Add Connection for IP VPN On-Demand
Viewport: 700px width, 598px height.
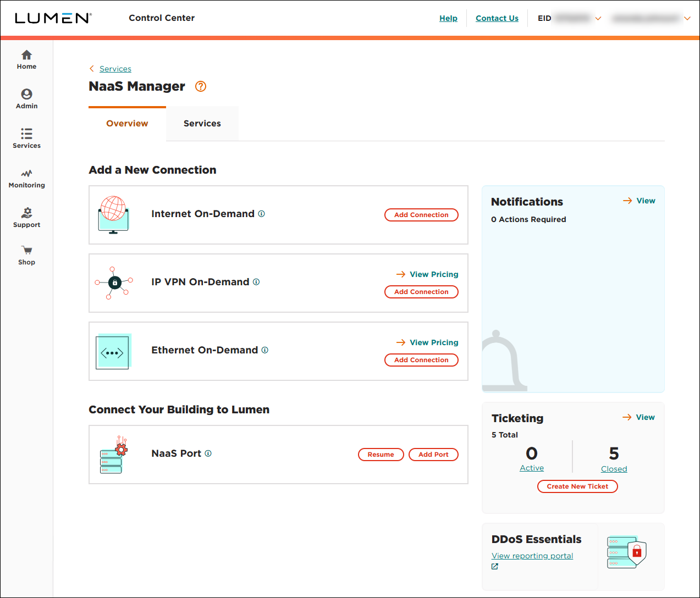(x=421, y=292)
